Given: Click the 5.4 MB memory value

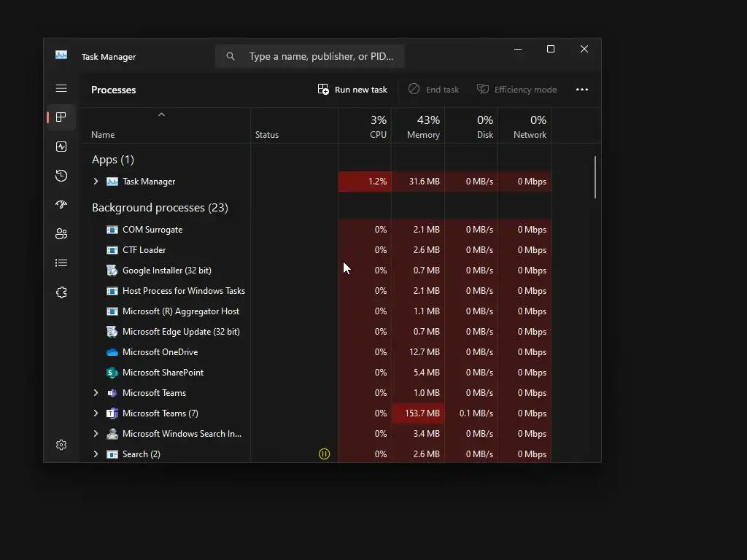Looking at the screenshot, I should 418,373.
